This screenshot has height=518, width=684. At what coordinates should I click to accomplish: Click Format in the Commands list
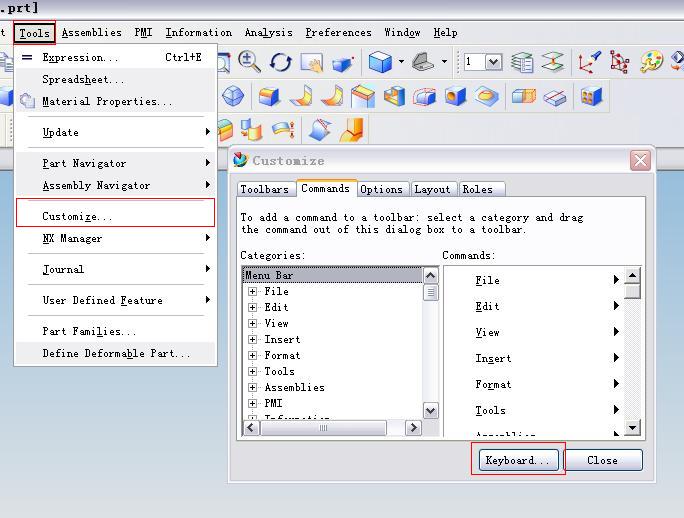point(493,384)
